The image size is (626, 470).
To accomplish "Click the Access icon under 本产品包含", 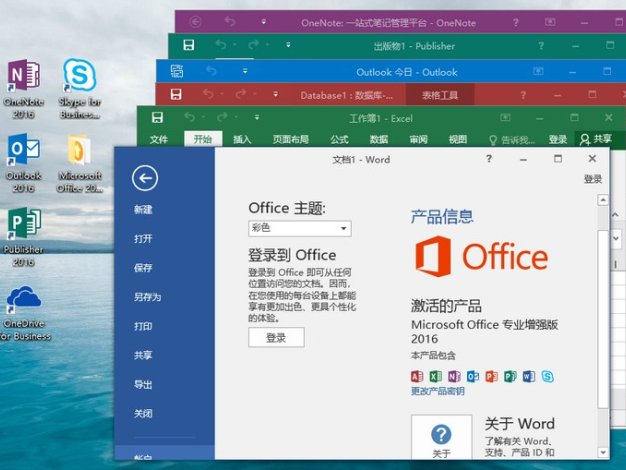I will click(417, 376).
